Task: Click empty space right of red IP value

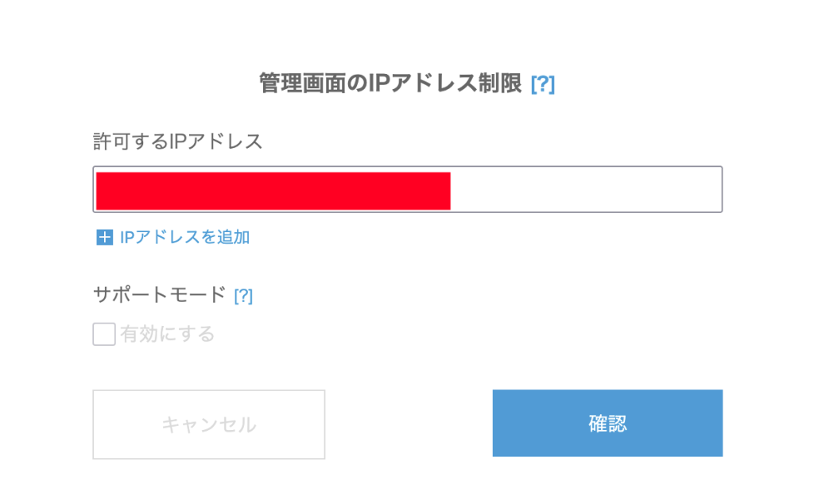Action: (584, 190)
